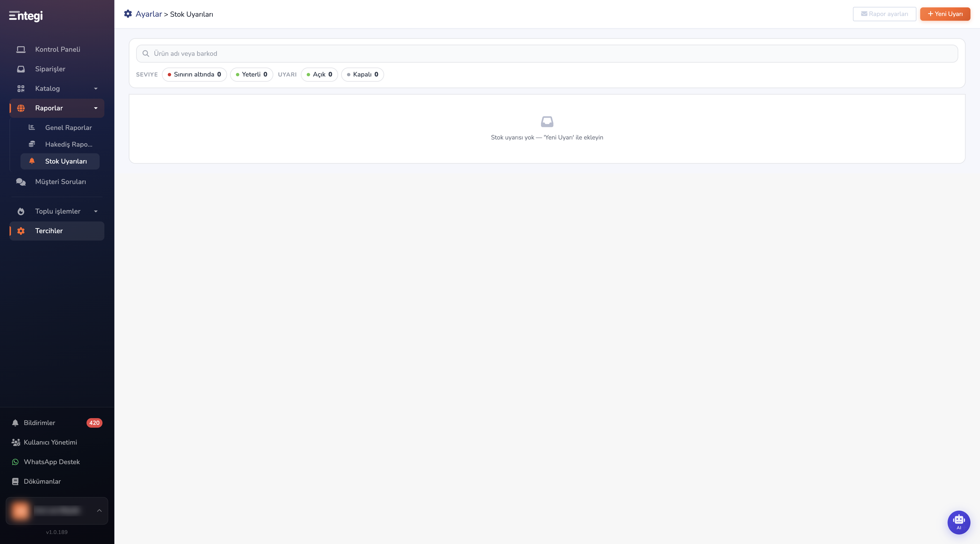Follow the Ayarlar breadcrumb link

tap(149, 14)
